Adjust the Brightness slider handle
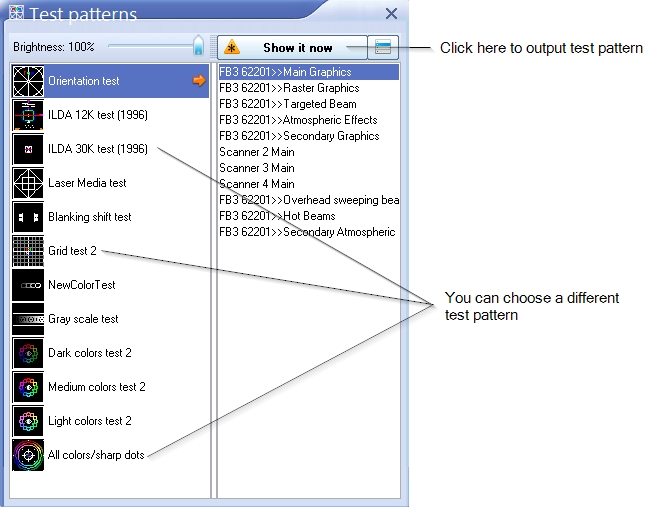The width and height of the screenshot is (650, 507). click(x=198, y=47)
